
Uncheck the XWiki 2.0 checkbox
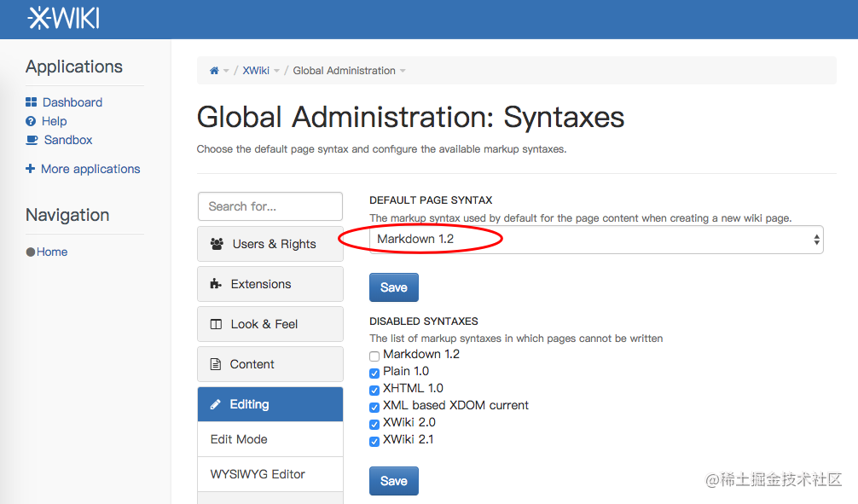click(374, 424)
